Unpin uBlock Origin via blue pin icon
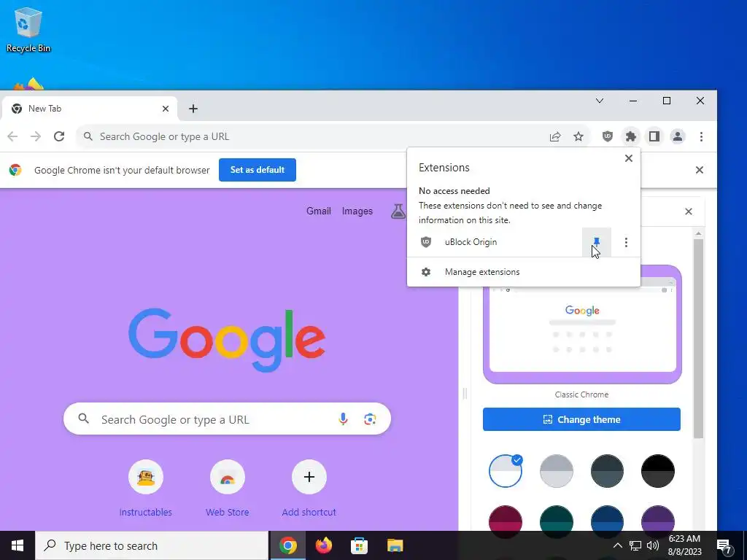The width and height of the screenshot is (747, 560). 597,242
